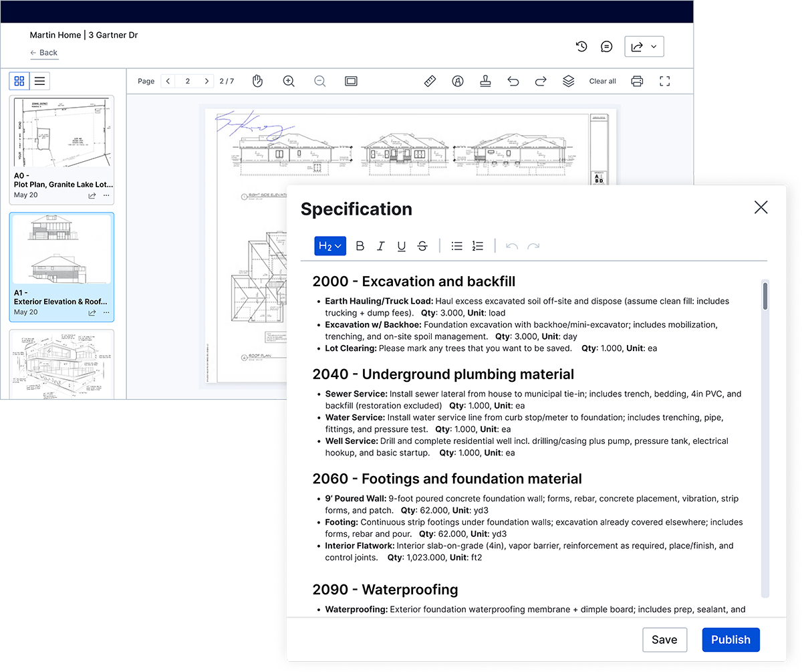Go back using the Back link
Screen dimensions: 802x672
(44, 53)
